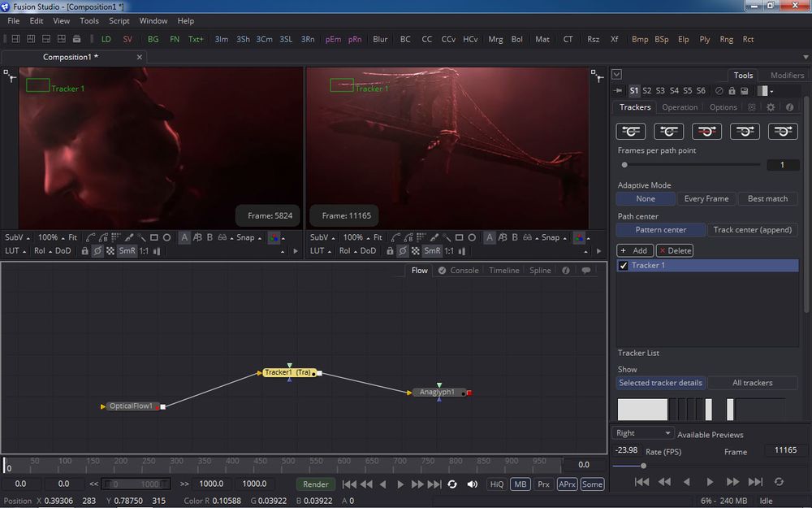This screenshot has height=508, width=812.
Task: Enable HiQ rendering mode
Action: 496,484
